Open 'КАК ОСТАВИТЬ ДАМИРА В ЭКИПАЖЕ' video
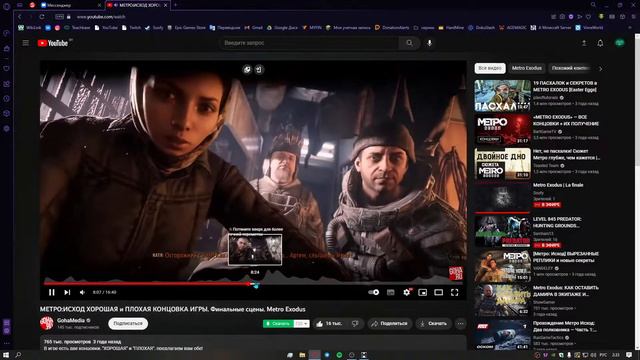The image size is (640, 360). pyautogui.click(x=502, y=300)
